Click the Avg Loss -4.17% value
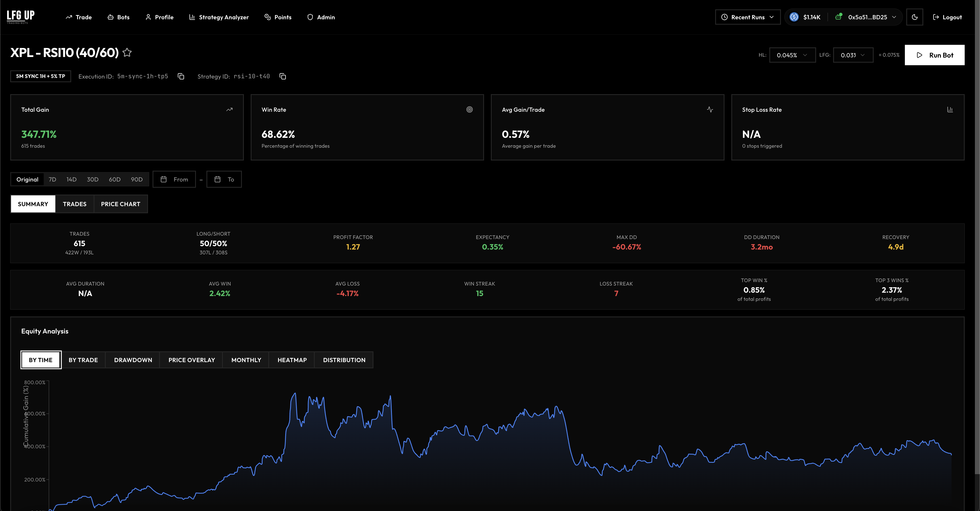 pyautogui.click(x=347, y=293)
